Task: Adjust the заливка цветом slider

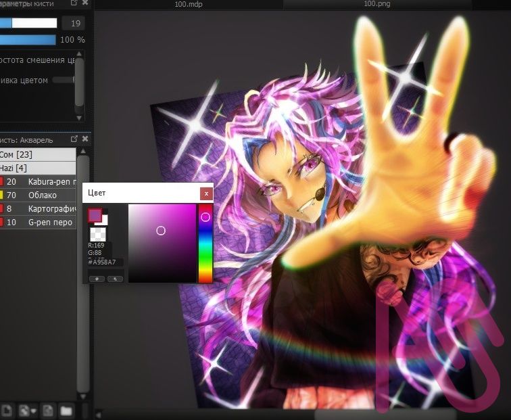Action: pos(64,80)
